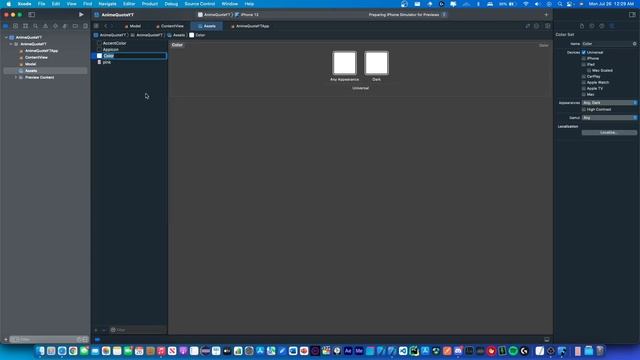Viewport: 640px width, 360px height.
Task: Click the asset list Filter field
Action: (138, 330)
